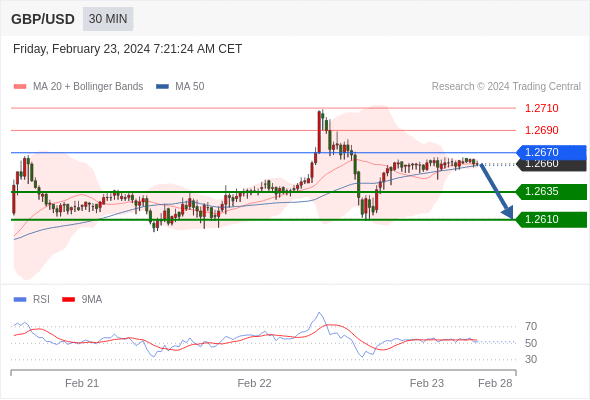The width and height of the screenshot is (590, 400).
Task: Click the 1.2690 red resistance label
Action: [542, 130]
